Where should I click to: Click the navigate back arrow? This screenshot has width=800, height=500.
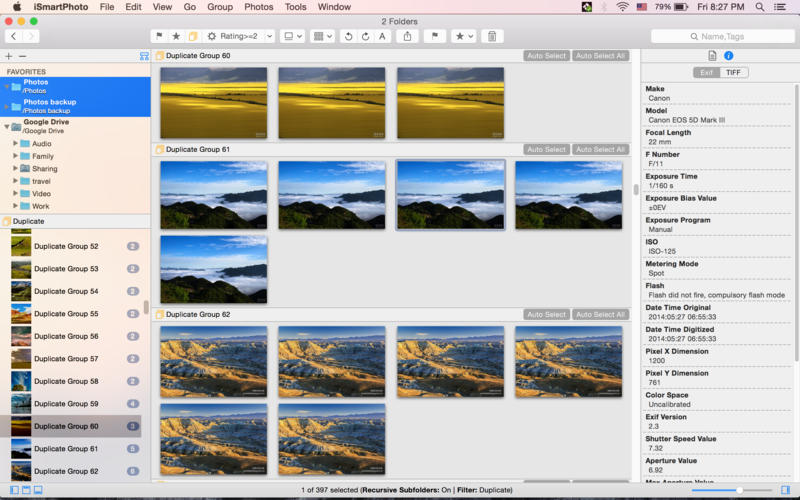[x=13, y=36]
